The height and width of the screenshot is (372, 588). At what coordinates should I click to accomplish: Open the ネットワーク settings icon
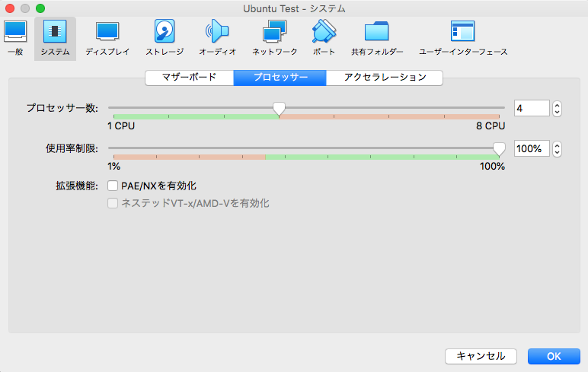tap(274, 38)
